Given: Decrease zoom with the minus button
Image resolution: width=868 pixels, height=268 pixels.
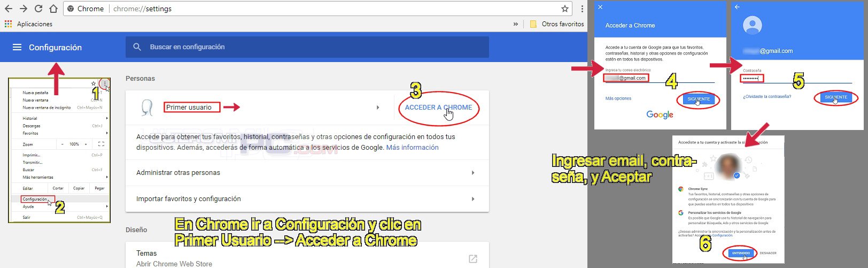Looking at the screenshot, I should coord(63,144).
